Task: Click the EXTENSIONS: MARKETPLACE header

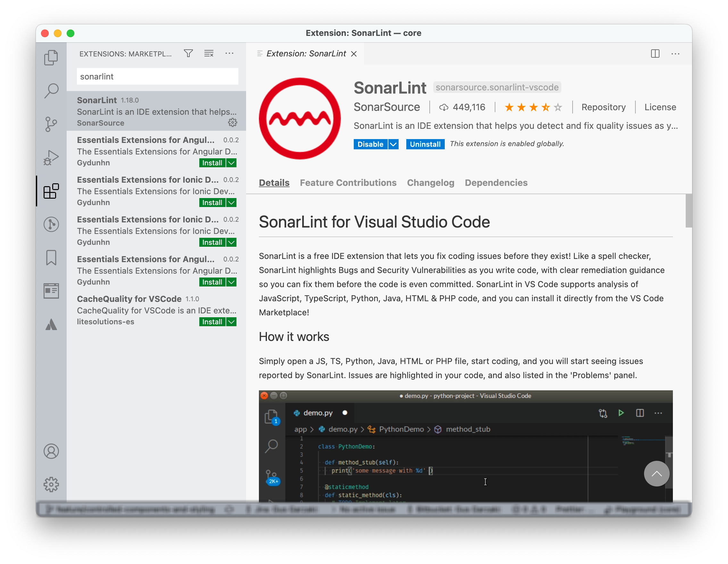Action: tap(125, 54)
